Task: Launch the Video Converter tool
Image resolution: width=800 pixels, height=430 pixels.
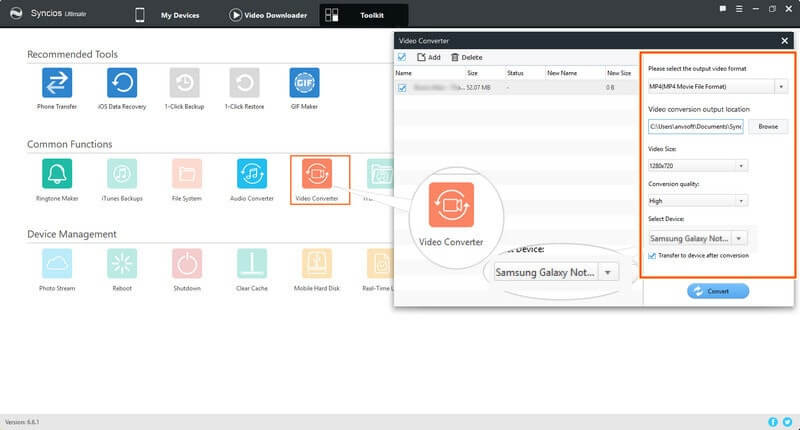Action: 317,173
